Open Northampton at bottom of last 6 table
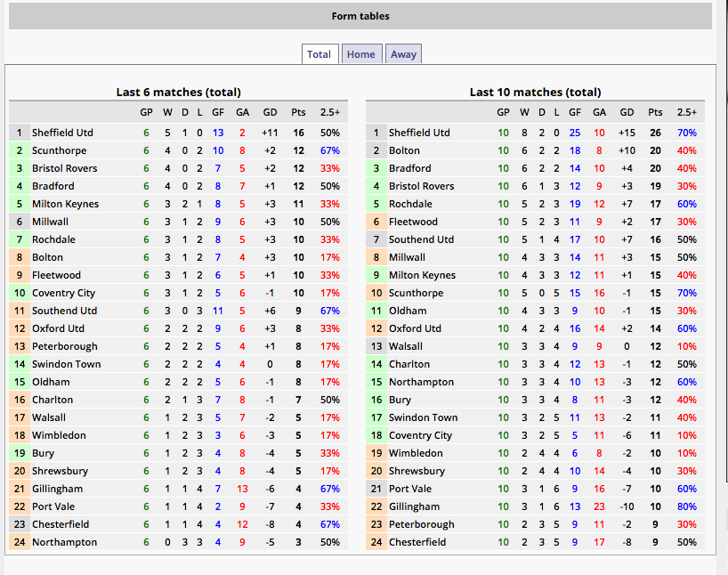The width and height of the screenshot is (728, 575). coord(65,542)
